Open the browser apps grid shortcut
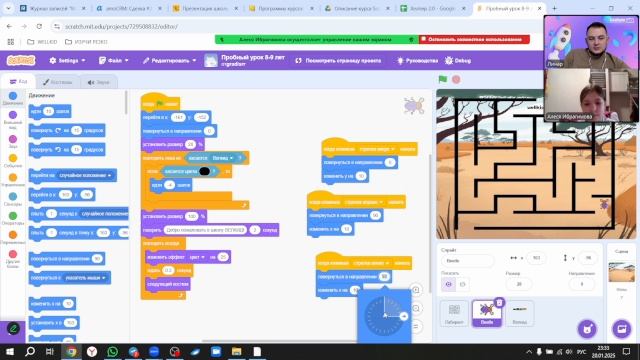 pyautogui.click(x=11, y=42)
